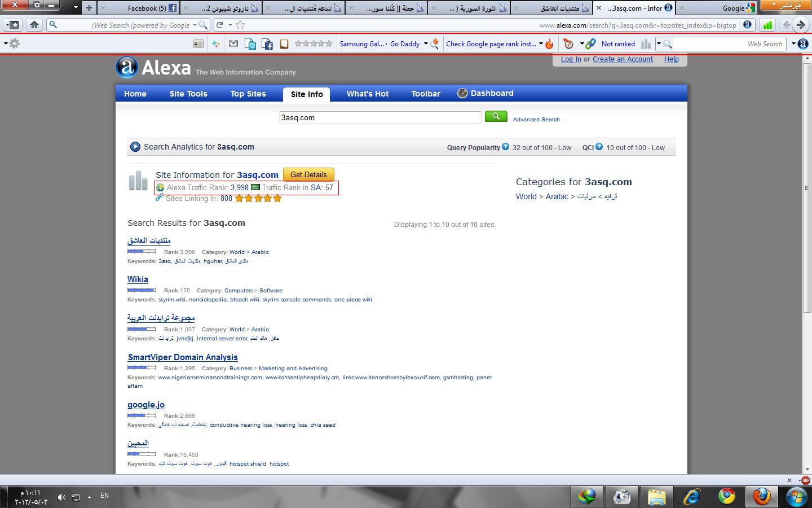The width and height of the screenshot is (812, 508).
Task: Expand the Go Daddy related links dropdown
Action: click(x=426, y=43)
